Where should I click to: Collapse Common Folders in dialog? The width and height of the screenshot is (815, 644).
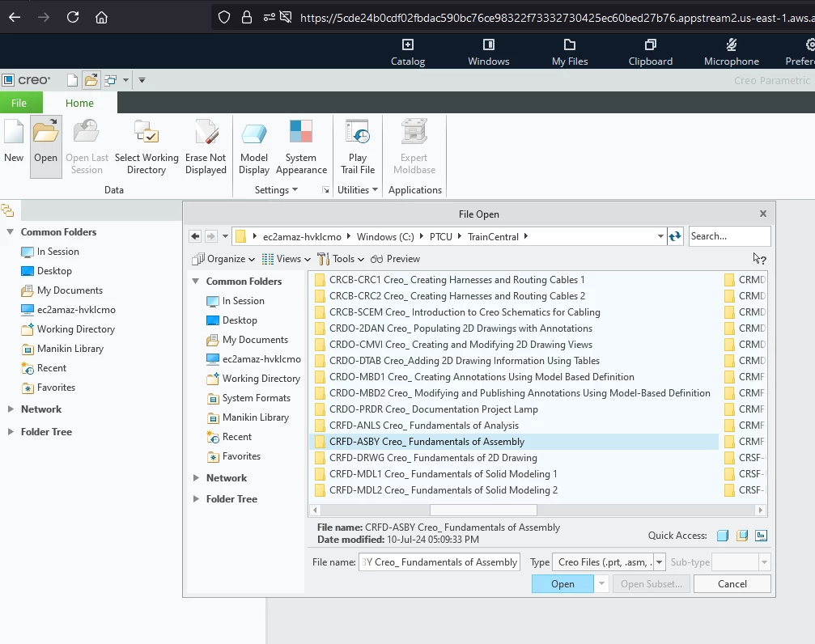(x=195, y=282)
